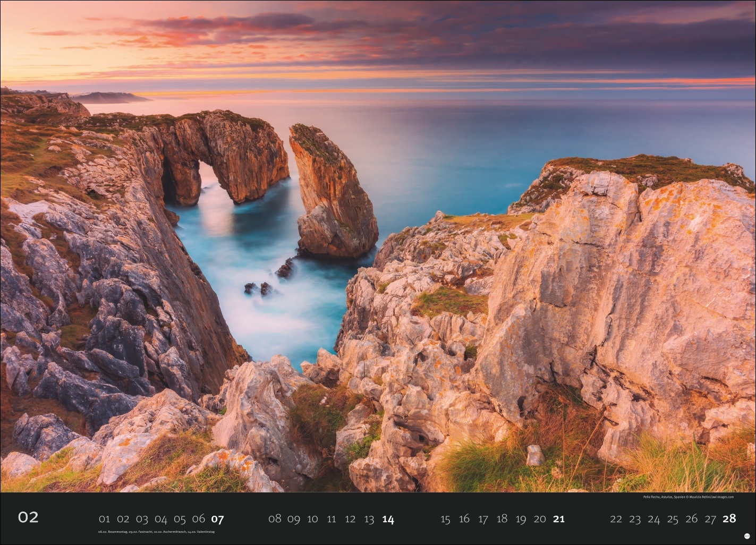Choose date 12 in the second week

pyautogui.click(x=350, y=519)
